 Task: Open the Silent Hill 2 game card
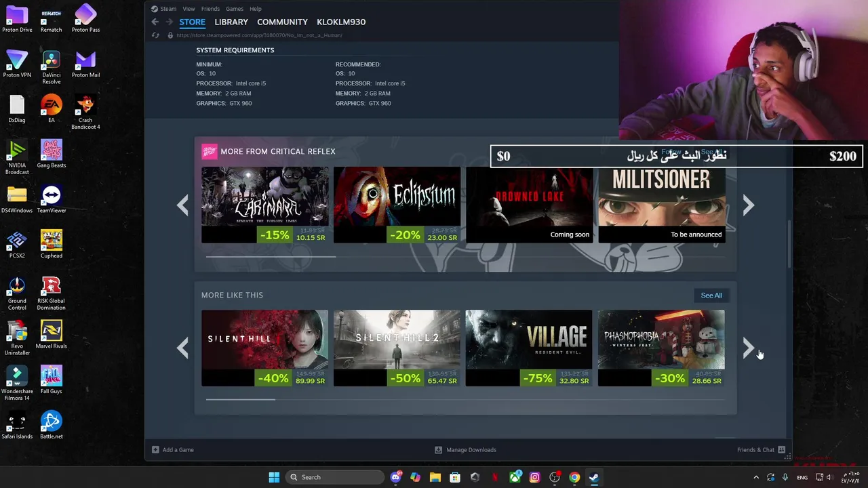click(397, 348)
